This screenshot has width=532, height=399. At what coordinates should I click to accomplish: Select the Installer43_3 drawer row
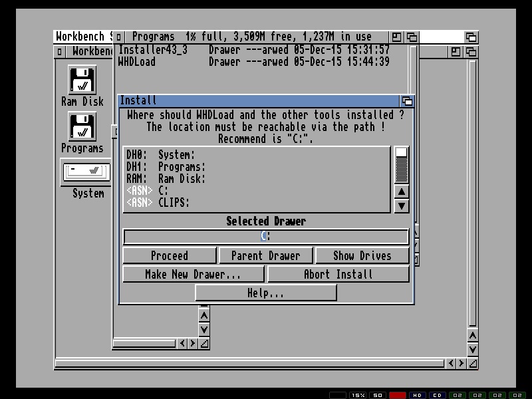[254, 50]
